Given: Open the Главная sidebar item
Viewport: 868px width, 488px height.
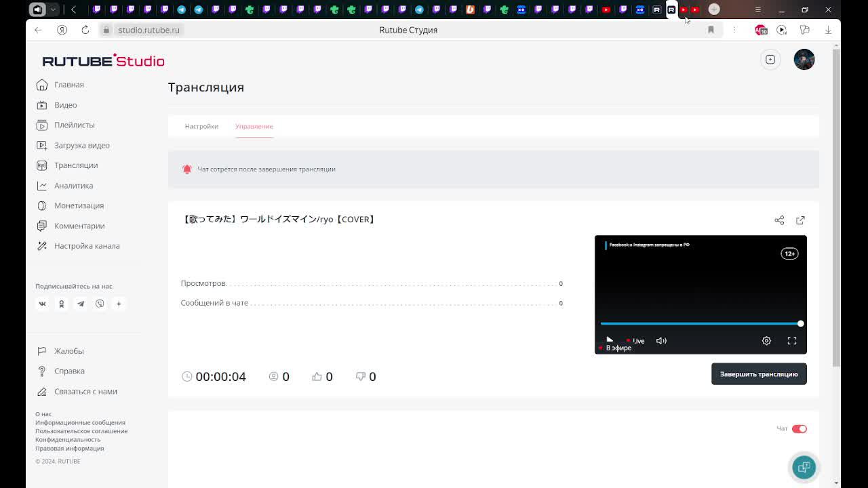Looking at the screenshot, I should click(60, 85).
